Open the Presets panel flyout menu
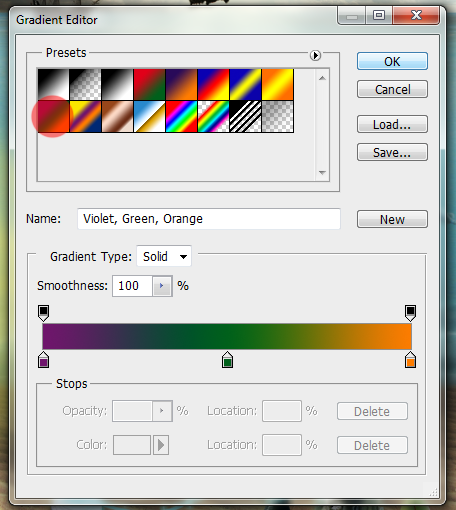456x510 pixels. coord(315,55)
